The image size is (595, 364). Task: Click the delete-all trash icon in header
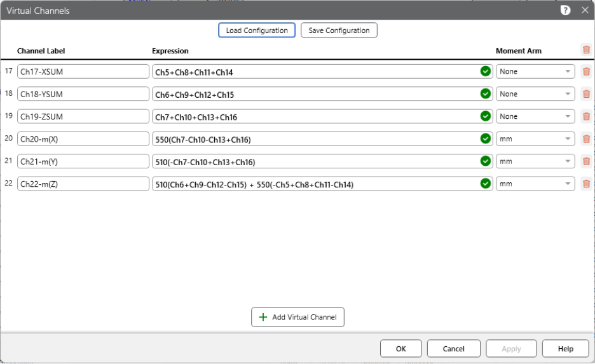(x=586, y=50)
